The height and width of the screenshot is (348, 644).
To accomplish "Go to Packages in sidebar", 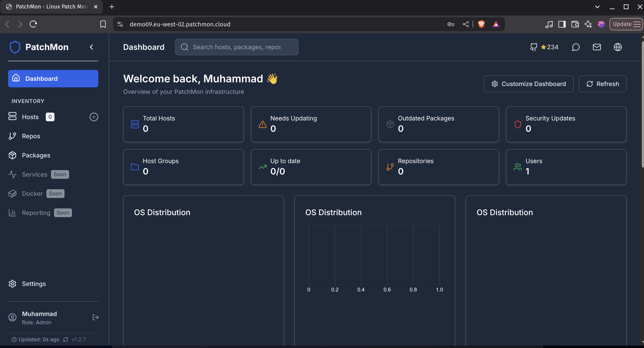I will coord(36,155).
